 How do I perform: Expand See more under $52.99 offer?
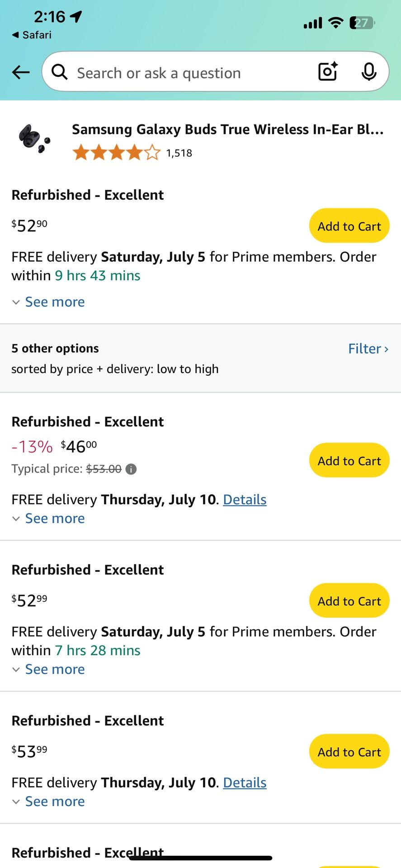coord(48,670)
